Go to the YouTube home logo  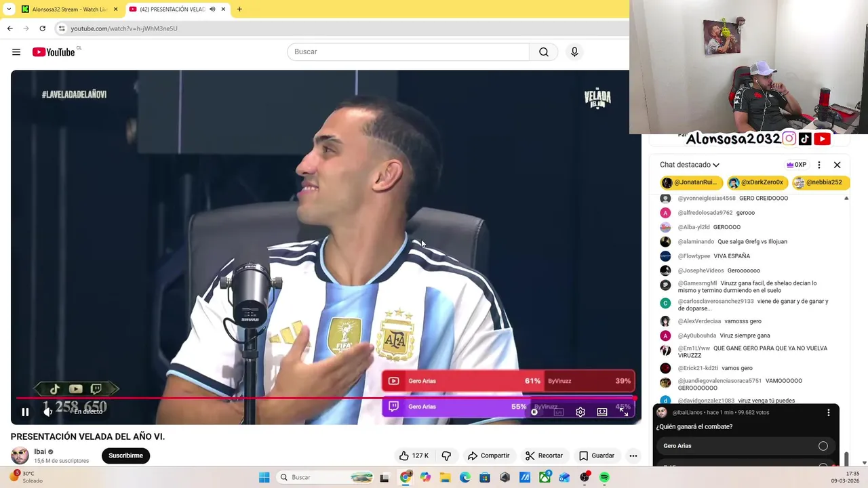point(54,52)
